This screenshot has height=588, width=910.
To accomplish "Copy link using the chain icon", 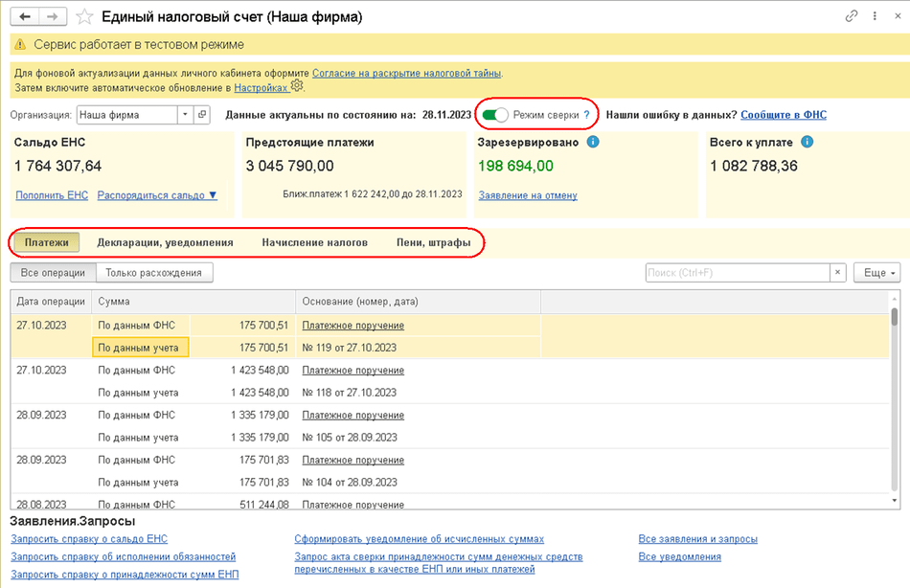I will pyautogui.click(x=852, y=16).
